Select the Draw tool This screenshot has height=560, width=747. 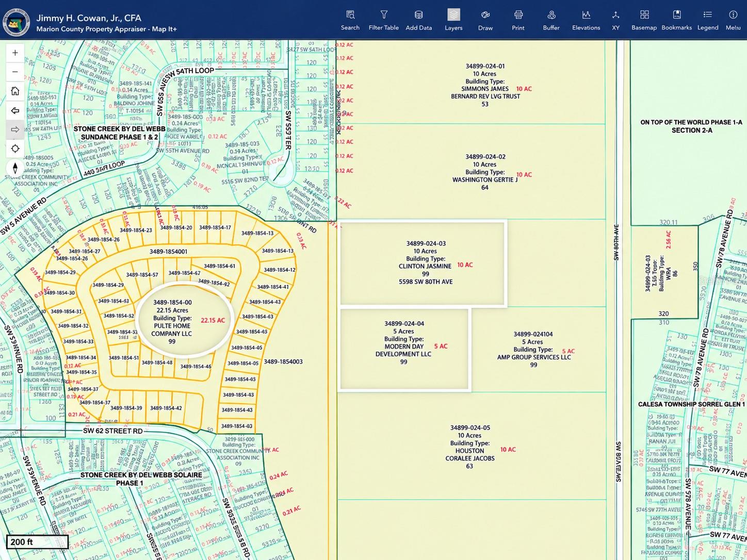(x=485, y=20)
